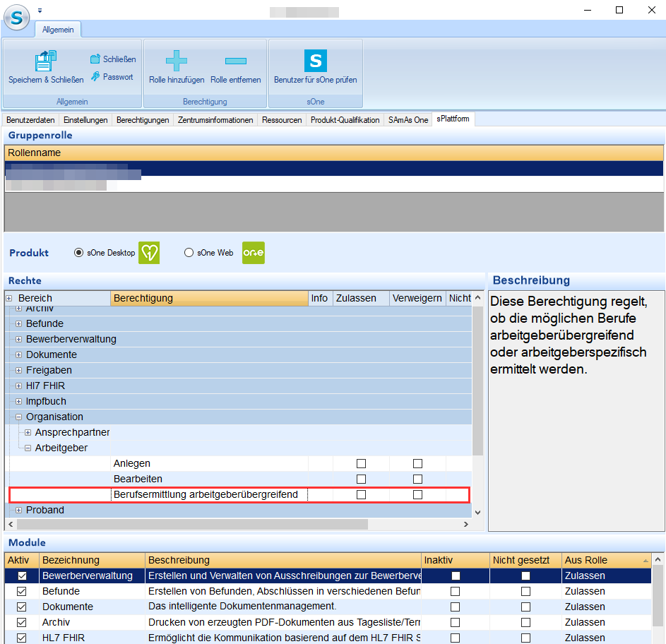The height and width of the screenshot is (644, 666).
Task: Click the Bezeichnung column header in Module
Action: 92,560
